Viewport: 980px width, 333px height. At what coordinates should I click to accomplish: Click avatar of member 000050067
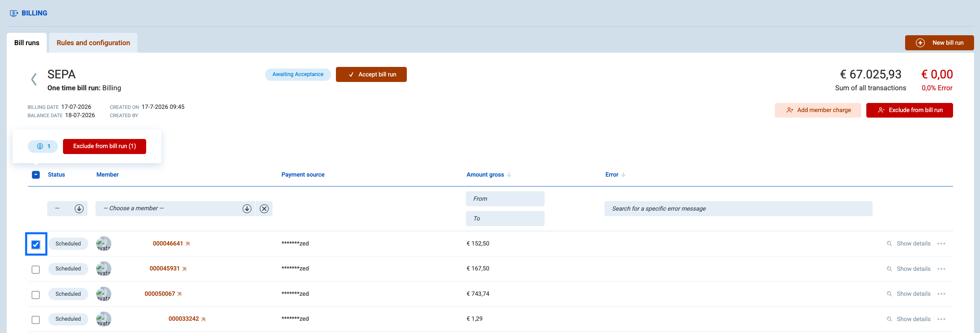click(x=104, y=294)
